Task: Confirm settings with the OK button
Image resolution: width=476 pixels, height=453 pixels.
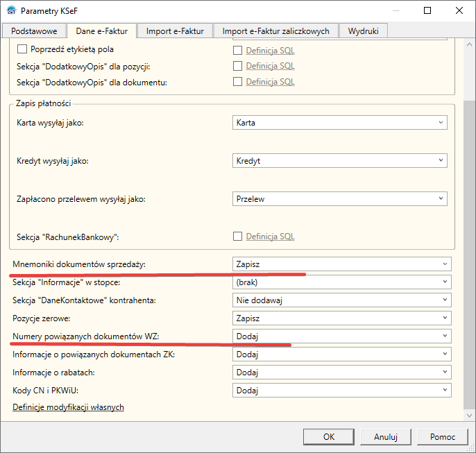Action: coord(329,437)
